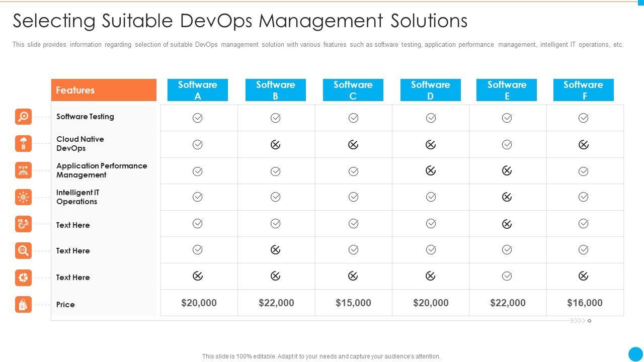
Task: Click the slide title Selecting Suitable DevOps Management Solutions
Action: tap(240, 21)
